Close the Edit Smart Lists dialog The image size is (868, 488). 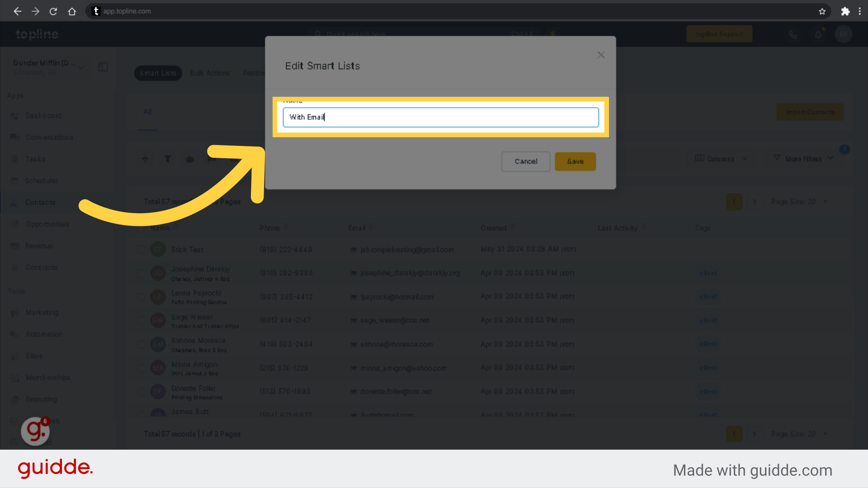pos(601,55)
